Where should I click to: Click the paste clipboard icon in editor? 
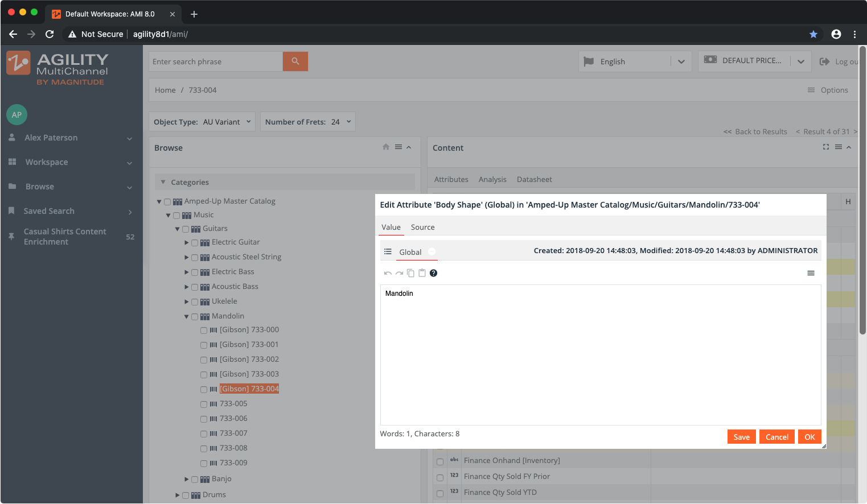[x=422, y=273]
